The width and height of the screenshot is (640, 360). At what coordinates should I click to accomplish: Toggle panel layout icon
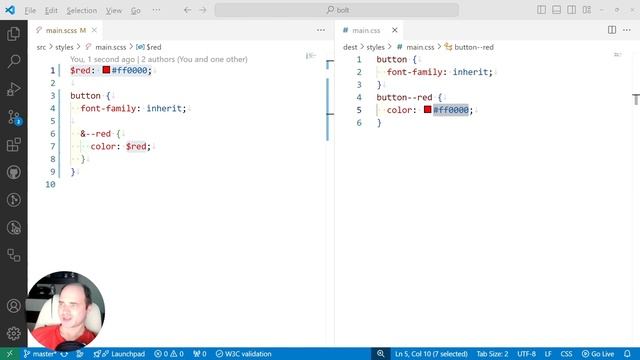click(556, 10)
